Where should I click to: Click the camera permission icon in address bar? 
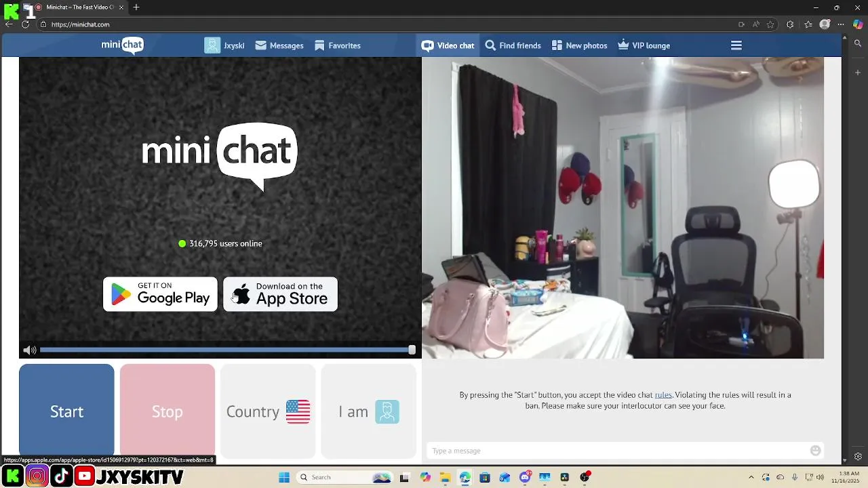pyautogui.click(x=741, y=24)
